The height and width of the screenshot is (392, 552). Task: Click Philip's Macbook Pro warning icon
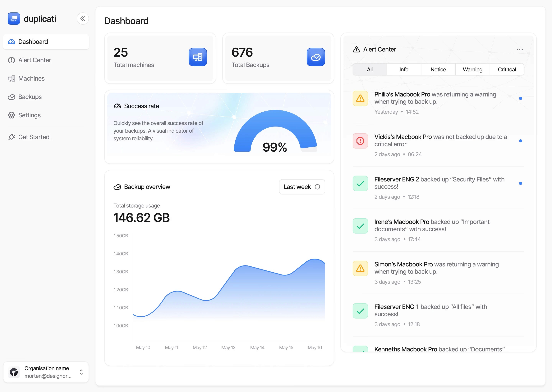[x=360, y=98]
